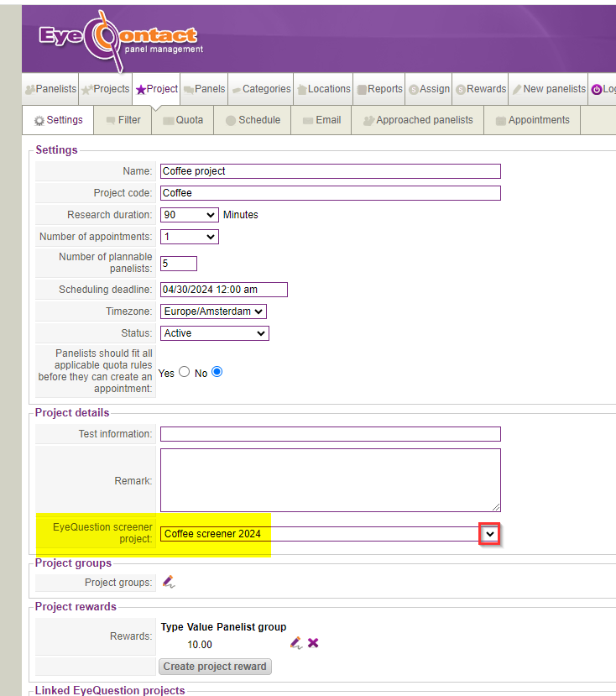Select No for quota rules requirement

tap(217, 372)
